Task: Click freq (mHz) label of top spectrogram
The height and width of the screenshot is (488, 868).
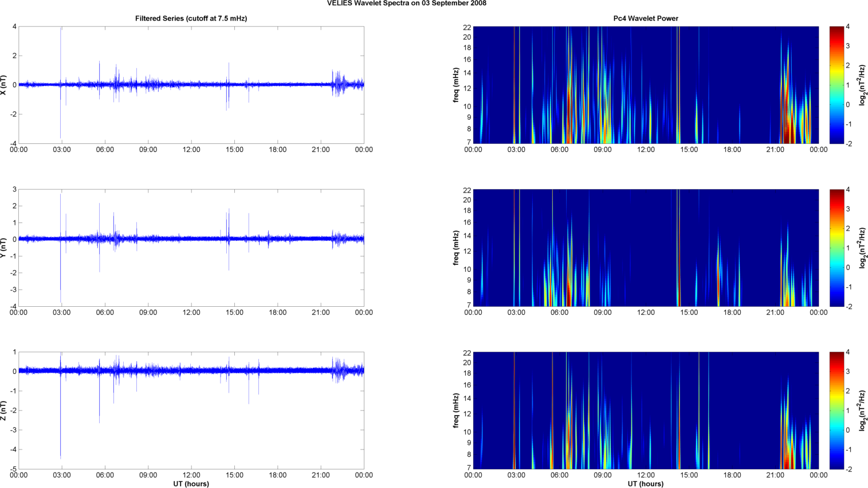Action: tap(456, 85)
